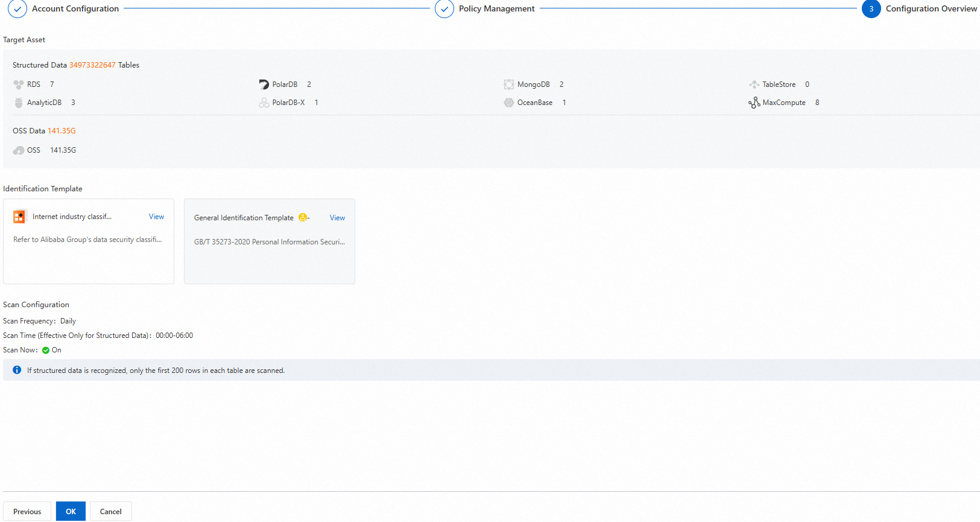
Task: Click the green Scan Now status icon
Action: [x=46, y=350]
